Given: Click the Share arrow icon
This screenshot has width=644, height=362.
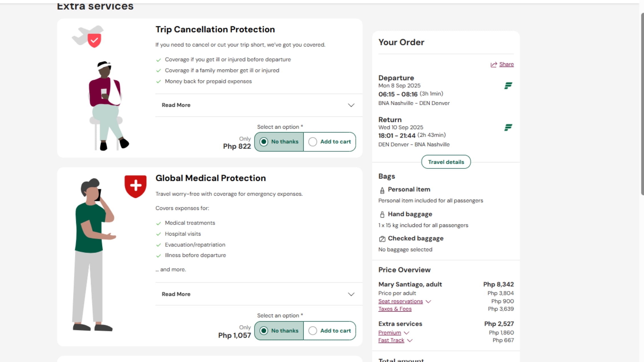Looking at the screenshot, I should coord(493,65).
